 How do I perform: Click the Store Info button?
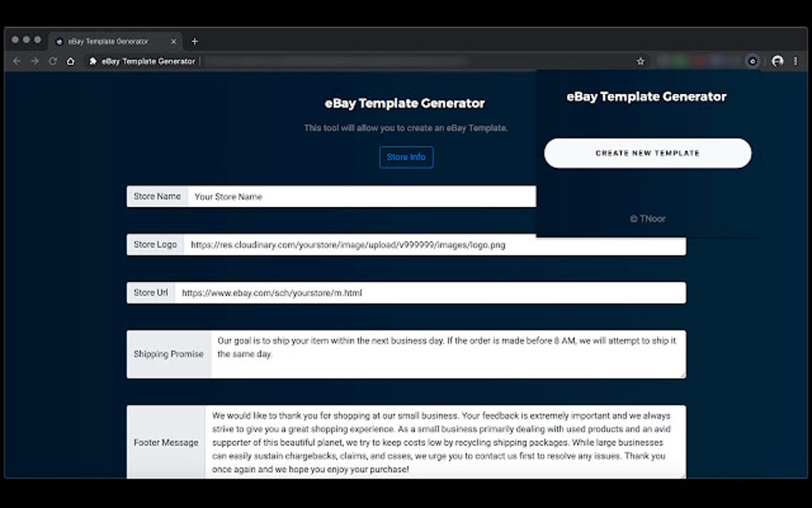[406, 157]
